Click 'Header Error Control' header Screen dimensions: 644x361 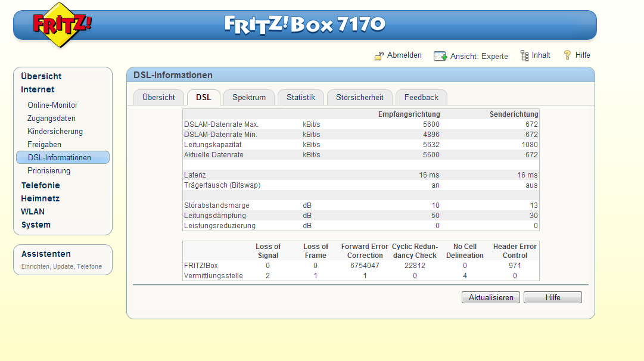click(515, 251)
